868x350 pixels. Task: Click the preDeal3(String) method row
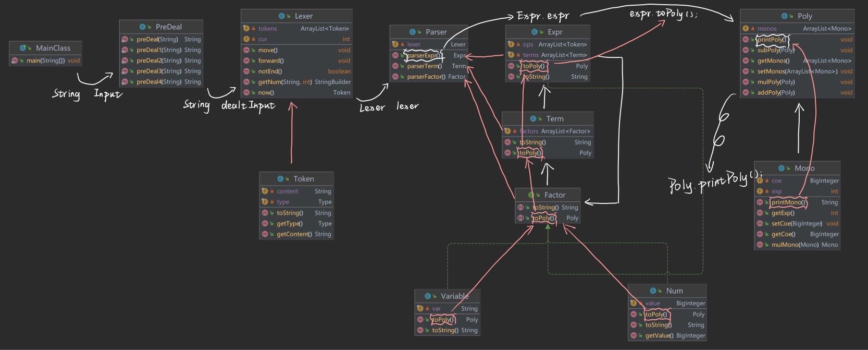tap(161, 71)
